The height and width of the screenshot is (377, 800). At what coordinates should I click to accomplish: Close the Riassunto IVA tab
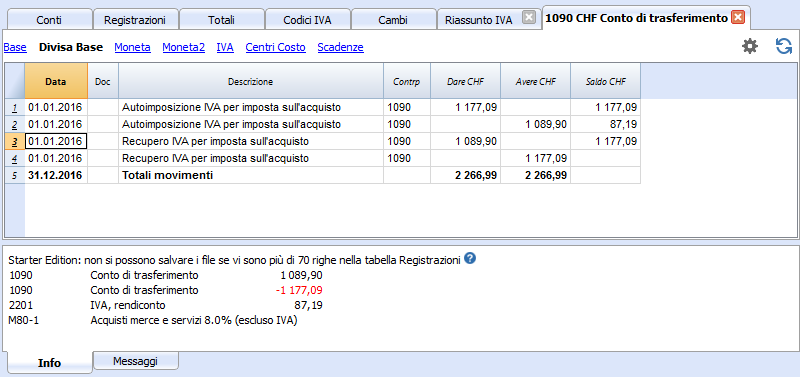(529, 18)
